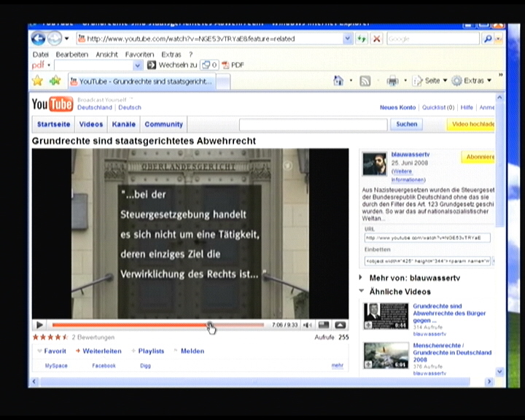Click the printer icon in the toolbar
The height and width of the screenshot is (420, 525).
pos(392,81)
